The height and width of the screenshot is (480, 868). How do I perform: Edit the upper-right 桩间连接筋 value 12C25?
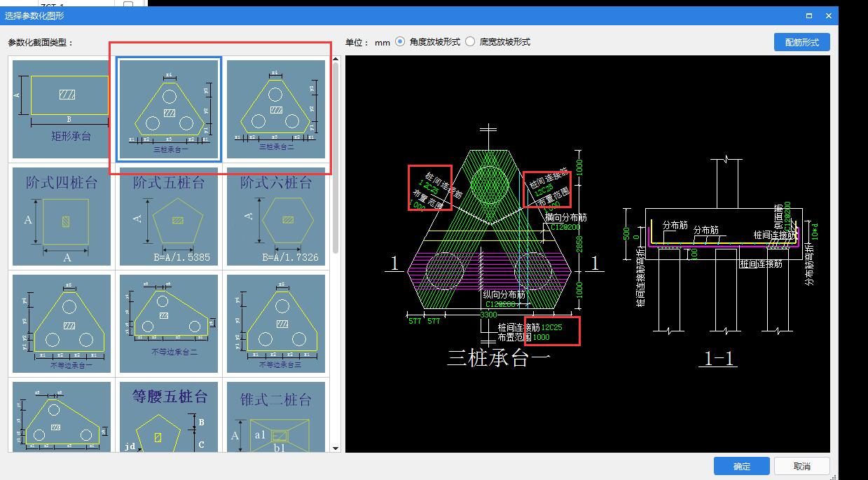click(544, 189)
